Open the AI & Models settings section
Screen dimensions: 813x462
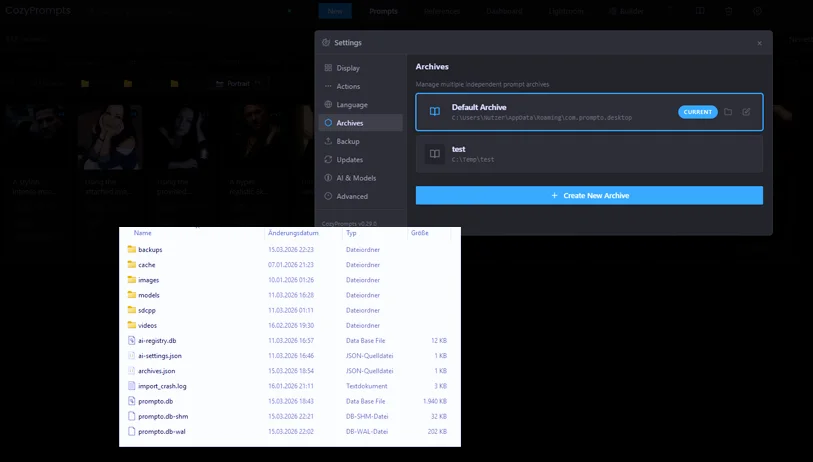[360, 178]
